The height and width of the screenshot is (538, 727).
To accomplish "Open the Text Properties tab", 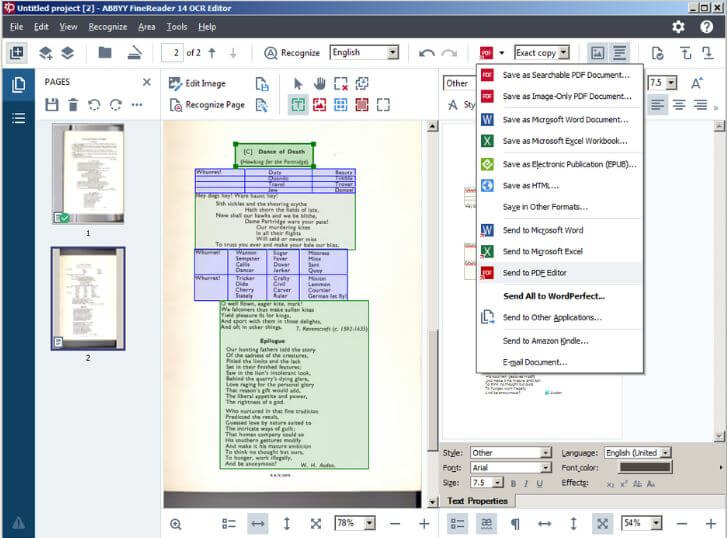I will (x=478, y=501).
